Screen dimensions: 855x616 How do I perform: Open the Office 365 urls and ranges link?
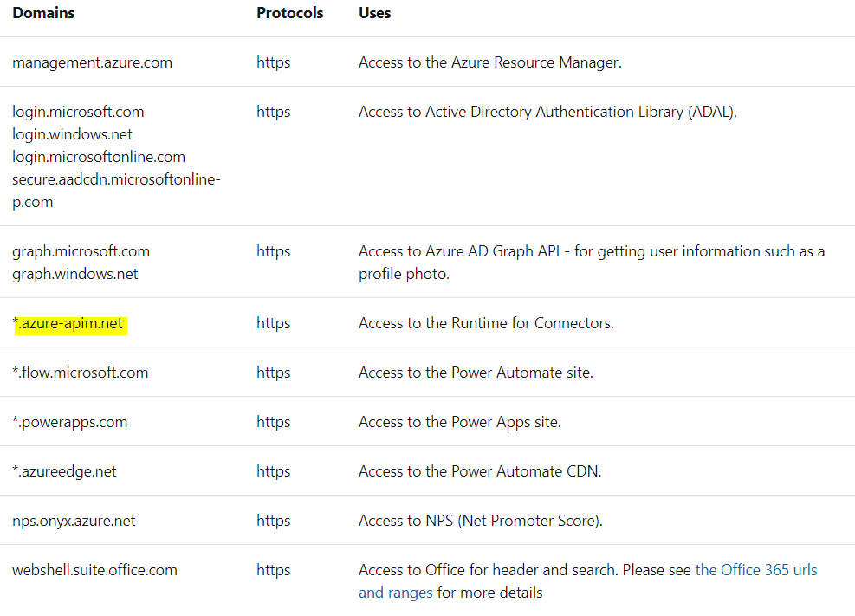tap(755, 570)
